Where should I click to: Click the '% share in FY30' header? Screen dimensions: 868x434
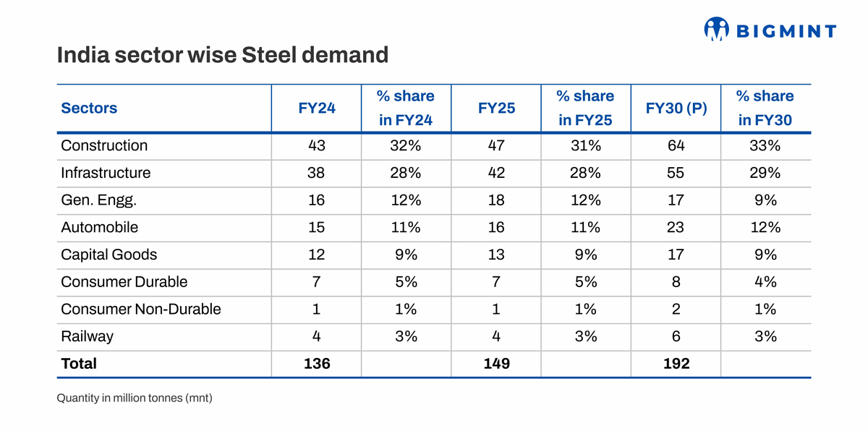765,109
